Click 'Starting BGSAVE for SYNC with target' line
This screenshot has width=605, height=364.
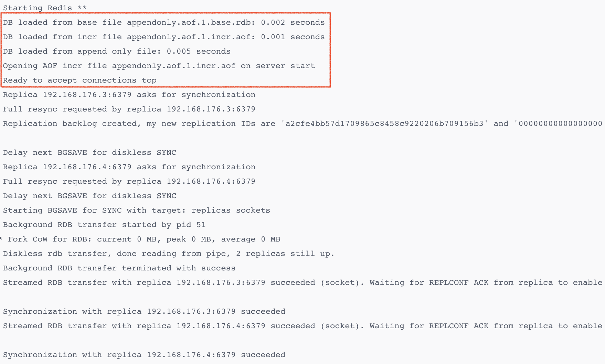[x=137, y=210]
